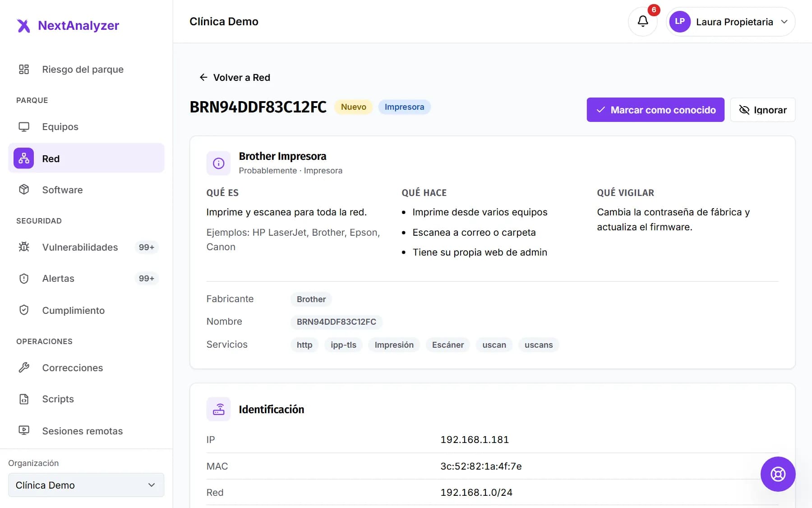This screenshot has width=812, height=508.
Task: Expand the Laura Propietaria user menu chevron
Action: pos(784,22)
